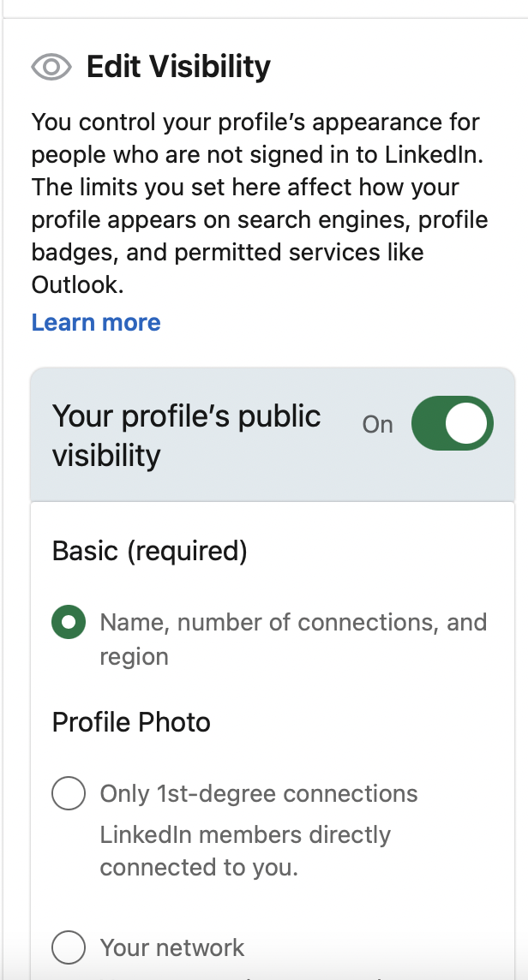Click the Basic (required) section heading
The image size is (528, 980).
[149, 552]
